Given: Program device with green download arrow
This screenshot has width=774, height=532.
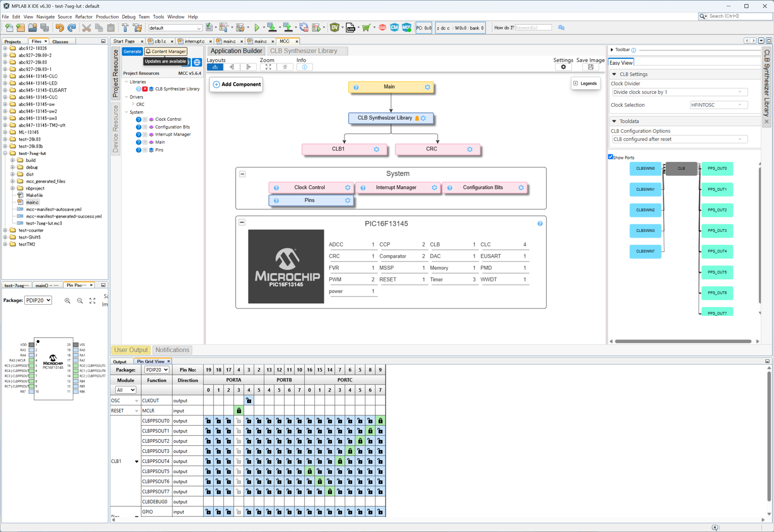Looking at the screenshot, I should click(272, 28).
